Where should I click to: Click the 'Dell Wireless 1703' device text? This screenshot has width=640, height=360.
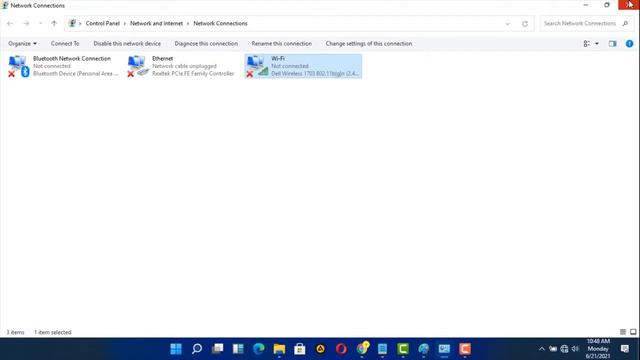[x=315, y=73]
